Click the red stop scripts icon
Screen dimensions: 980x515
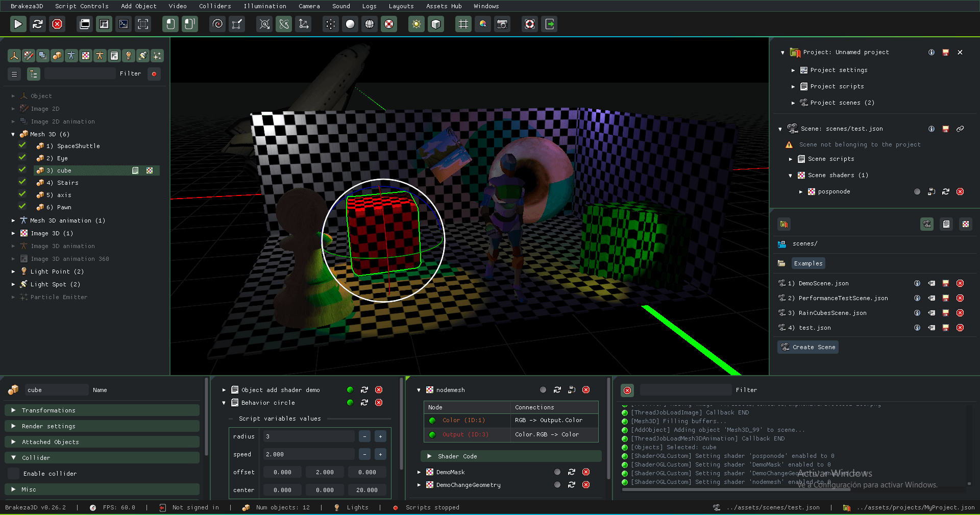(57, 24)
